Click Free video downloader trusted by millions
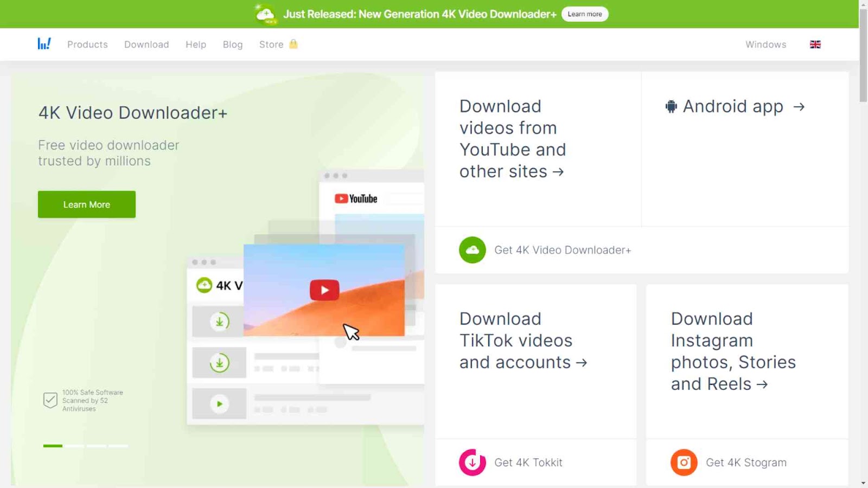868x488 pixels. tap(108, 153)
